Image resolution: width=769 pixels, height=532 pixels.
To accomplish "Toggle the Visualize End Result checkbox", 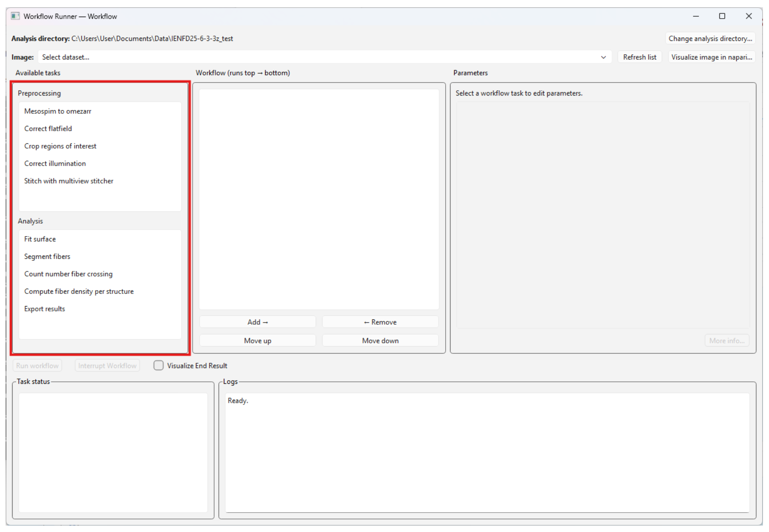I will tap(158, 365).
